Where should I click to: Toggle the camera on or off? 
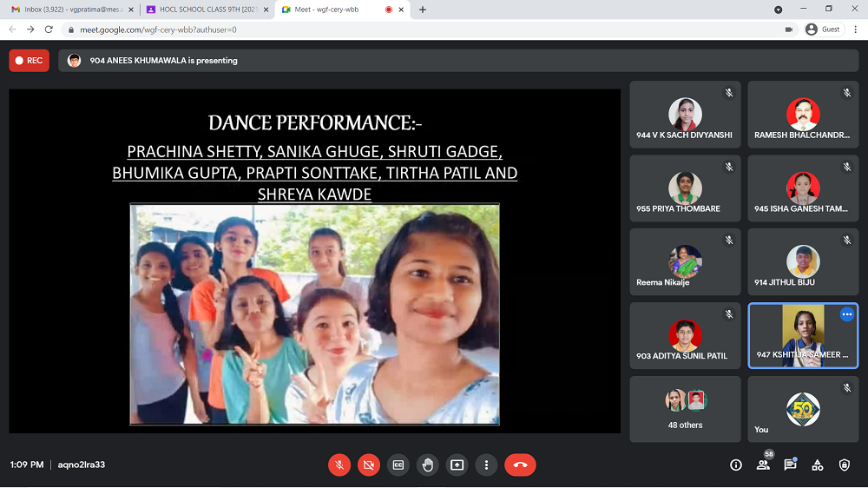(368, 465)
